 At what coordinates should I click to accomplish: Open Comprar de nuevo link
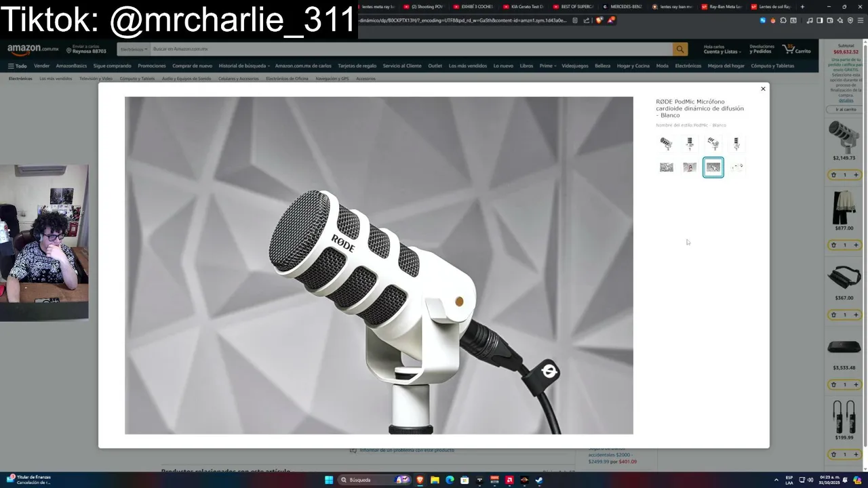click(192, 66)
